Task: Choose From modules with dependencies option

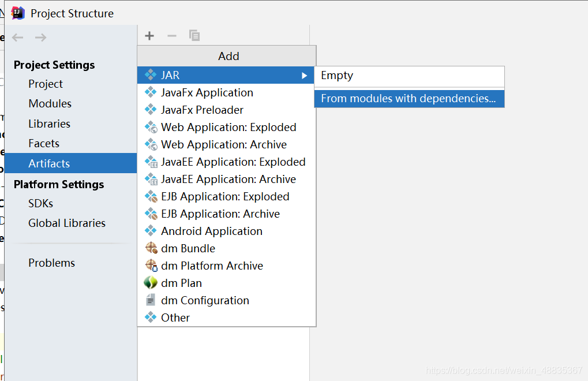Action: pos(408,99)
